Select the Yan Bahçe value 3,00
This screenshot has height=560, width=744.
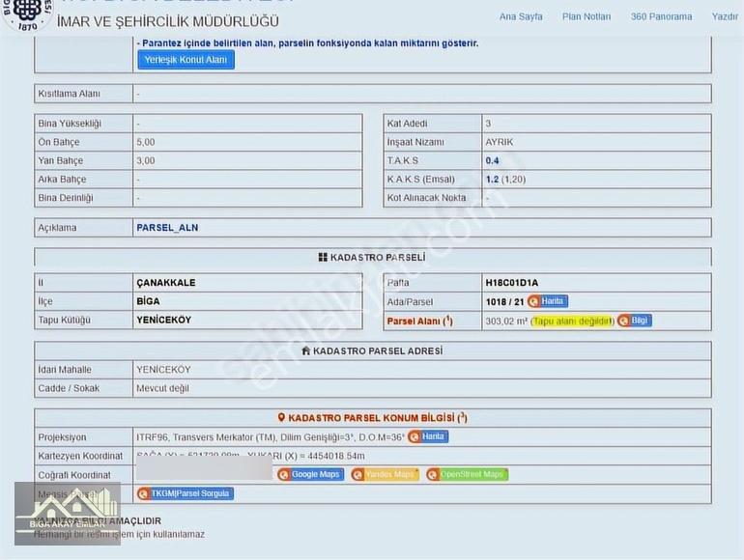click(x=146, y=160)
